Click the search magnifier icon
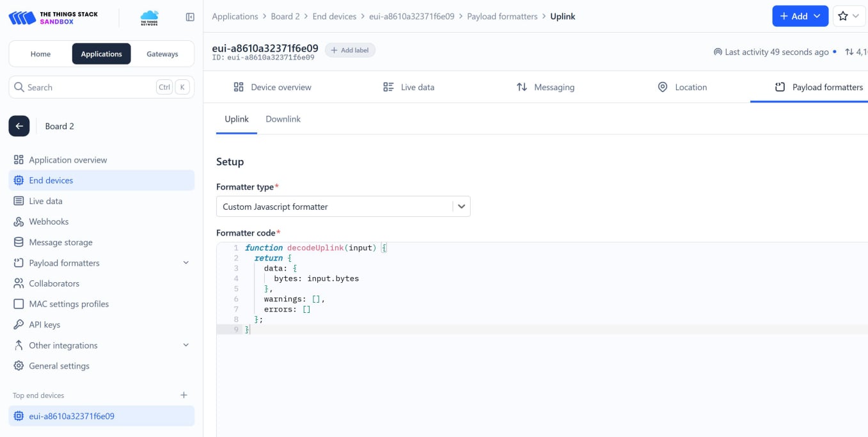Screen dimensions: 868x437 pyautogui.click(x=19, y=86)
